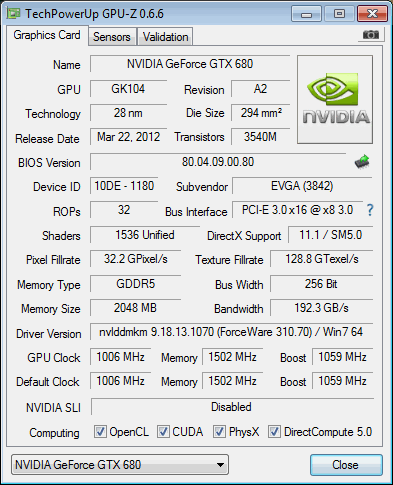Click the BIOS Version field

pyautogui.click(x=218, y=162)
